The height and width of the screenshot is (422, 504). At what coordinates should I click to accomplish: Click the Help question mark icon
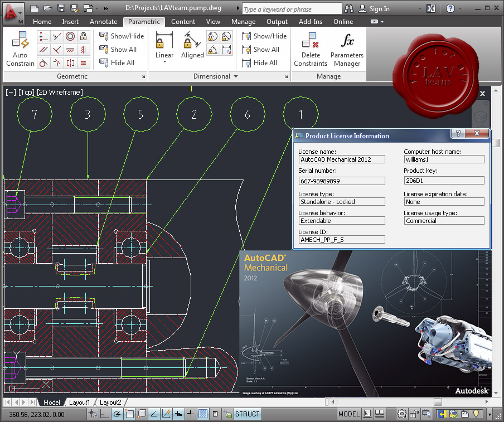pos(450,8)
